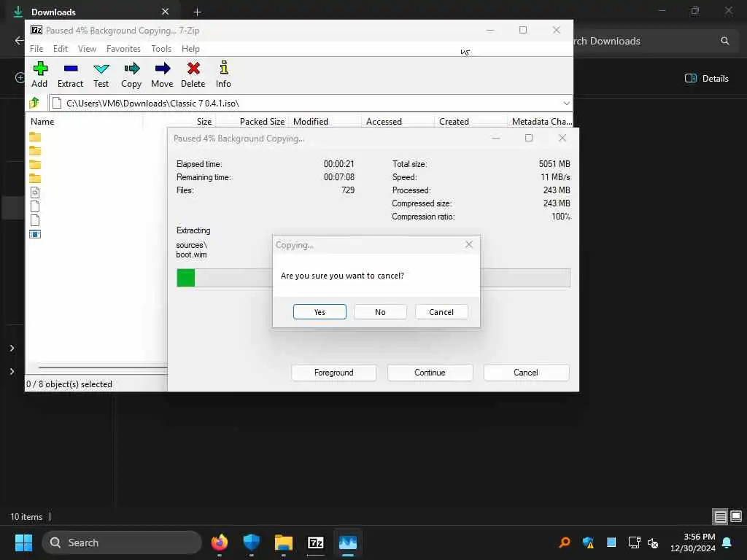747x560 pixels.
Task: Click Continue to resume copying
Action: pyautogui.click(x=430, y=373)
